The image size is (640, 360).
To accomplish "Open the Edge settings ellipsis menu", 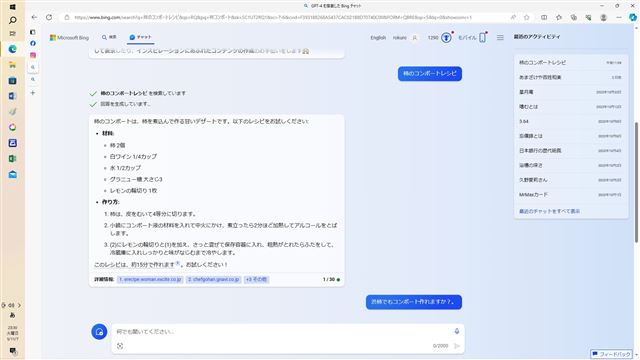I will tap(618, 17).
